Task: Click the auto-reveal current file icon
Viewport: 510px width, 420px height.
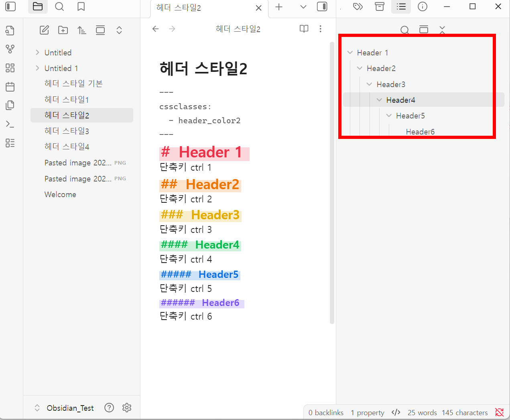Action: (100, 30)
